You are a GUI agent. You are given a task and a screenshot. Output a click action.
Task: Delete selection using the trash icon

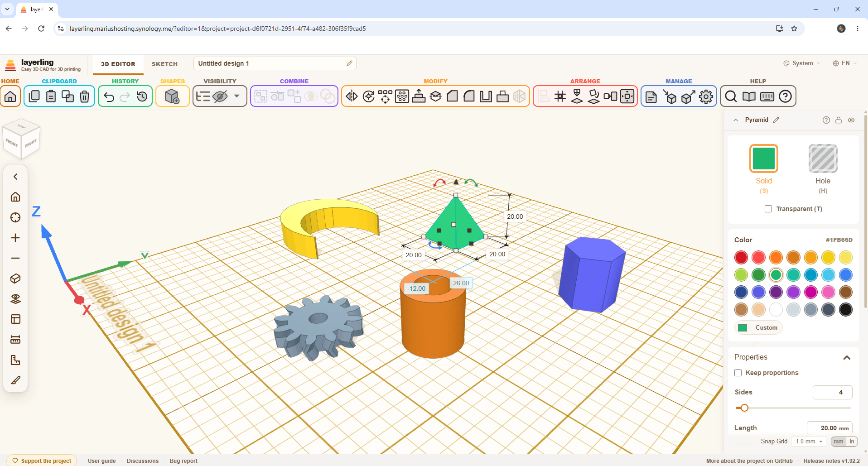point(84,96)
